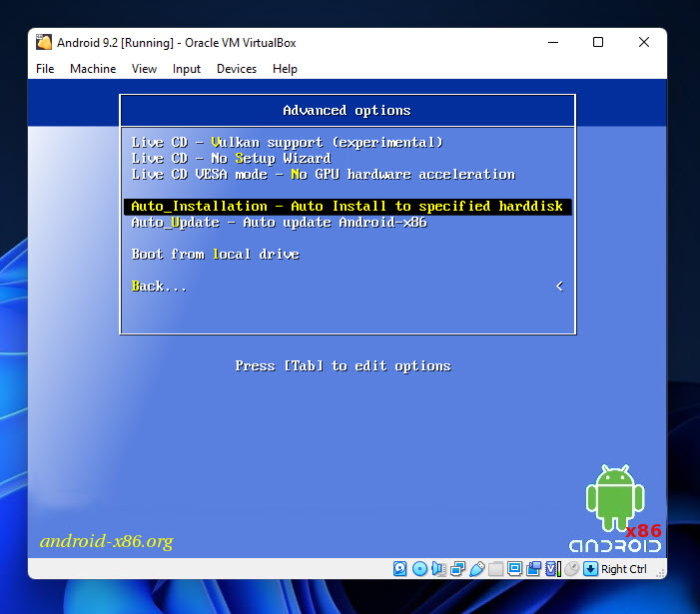Click the window resize grip corner

click(x=660, y=573)
